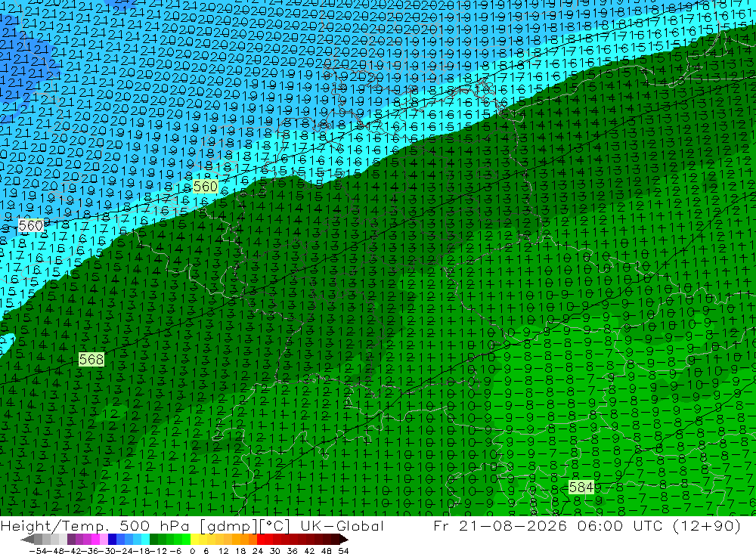Click the '54' legend scale maximum value

343,551
